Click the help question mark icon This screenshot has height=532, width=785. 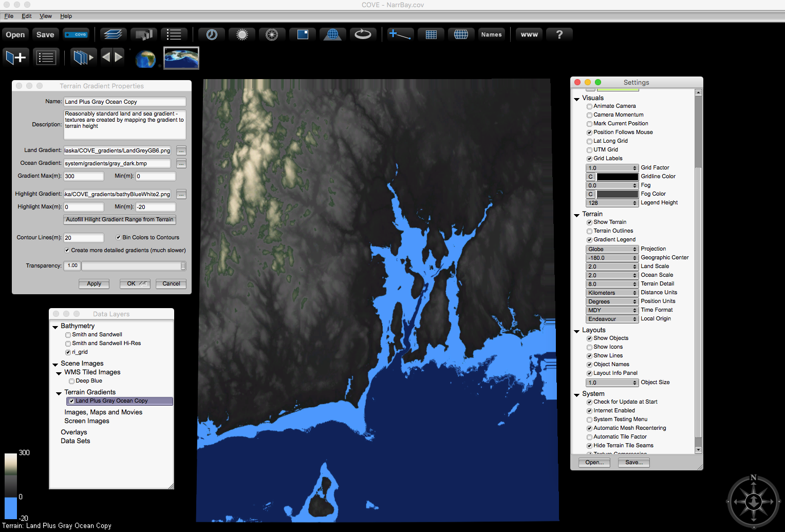559,34
